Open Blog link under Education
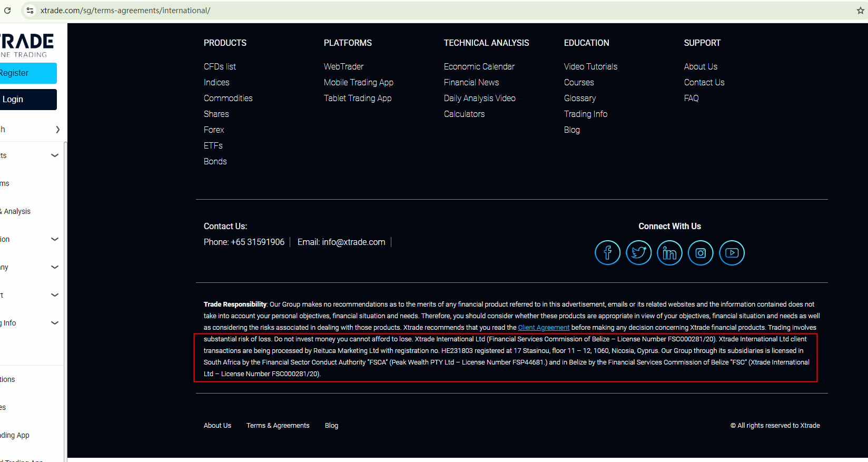This screenshot has width=868, height=462. click(572, 130)
